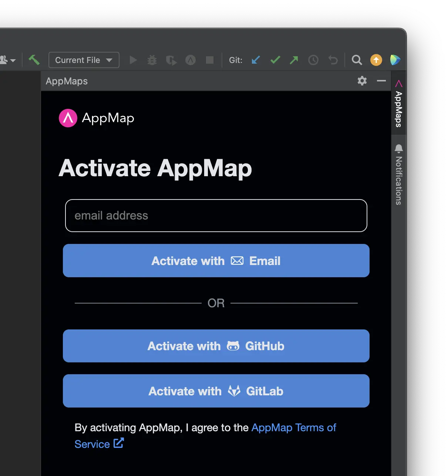Click Activate with GitLab button
The image size is (448, 476).
[x=216, y=391]
